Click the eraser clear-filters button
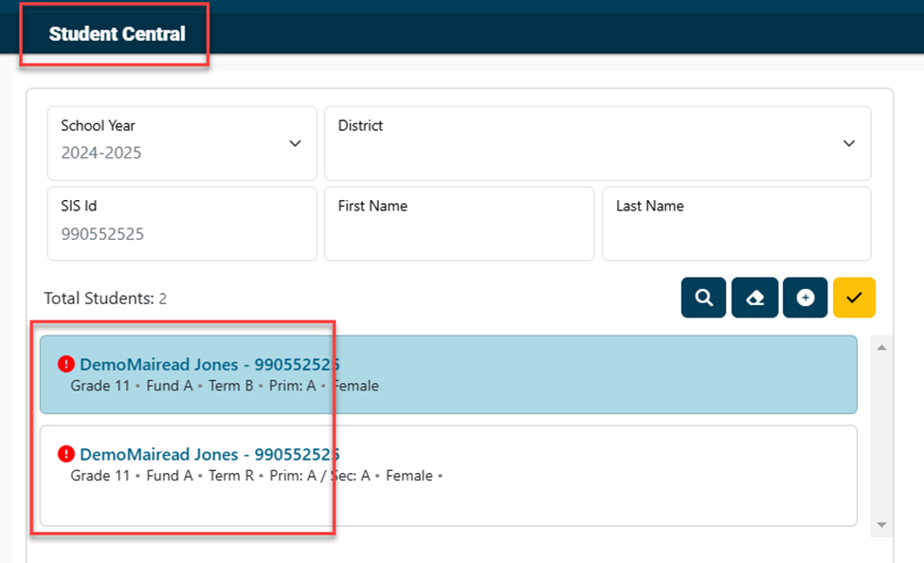 (754, 298)
